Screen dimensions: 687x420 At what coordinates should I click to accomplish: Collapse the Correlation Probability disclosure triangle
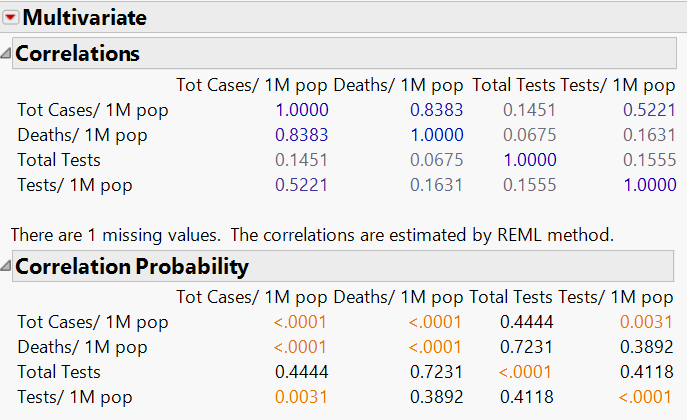7,266
